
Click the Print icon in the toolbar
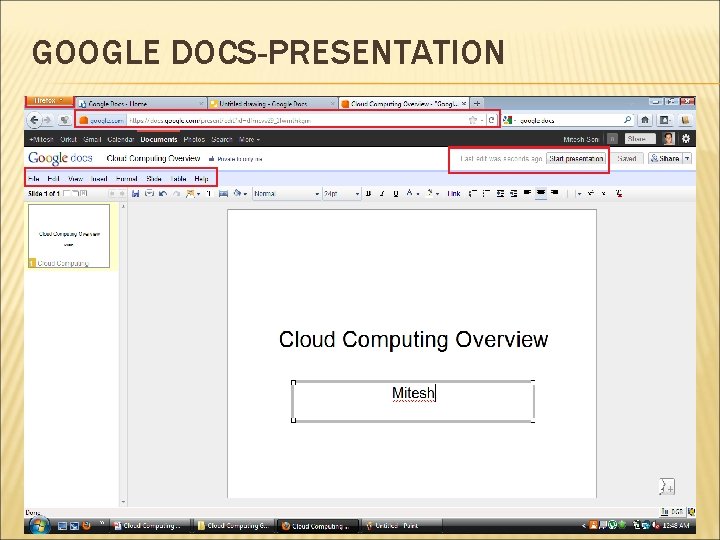149,194
